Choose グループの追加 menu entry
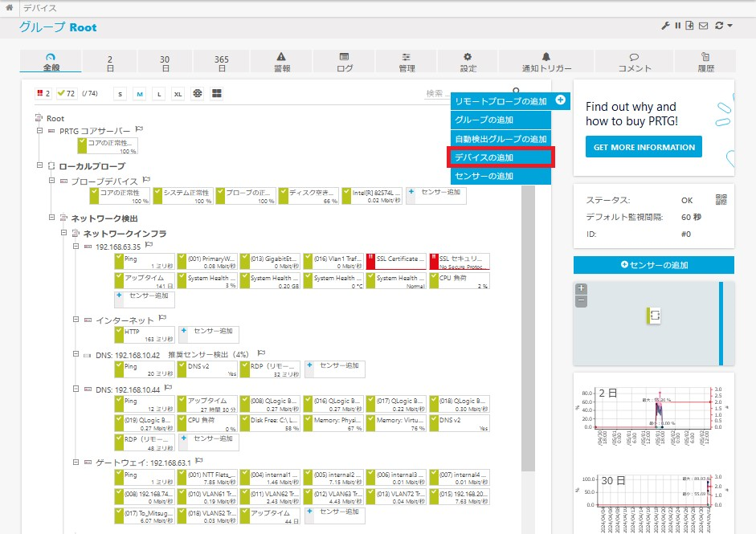The image size is (756, 534). pos(501,120)
